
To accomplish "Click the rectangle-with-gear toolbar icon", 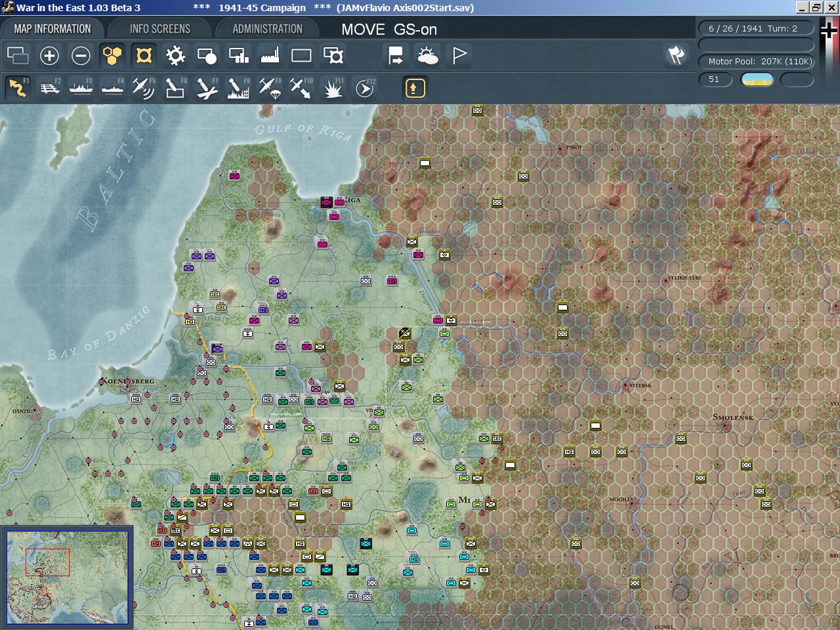I will [333, 56].
